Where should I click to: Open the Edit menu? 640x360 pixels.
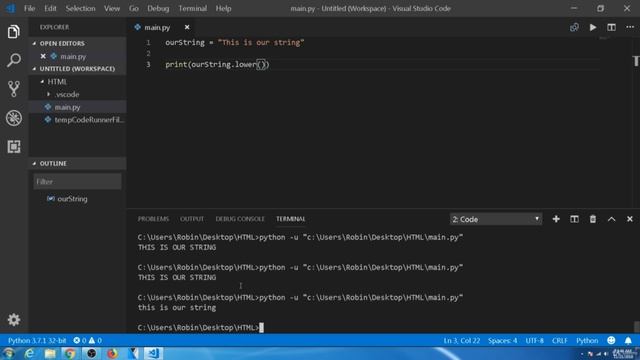tap(50, 8)
